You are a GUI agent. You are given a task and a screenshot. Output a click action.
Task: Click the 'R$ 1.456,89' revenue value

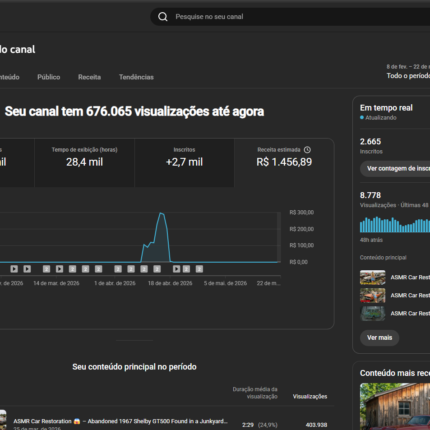pyautogui.click(x=284, y=162)
